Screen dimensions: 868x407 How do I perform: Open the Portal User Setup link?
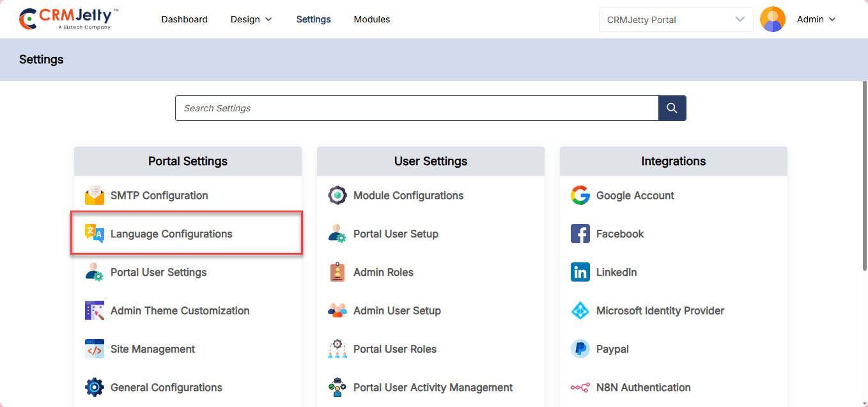(396, 234)
